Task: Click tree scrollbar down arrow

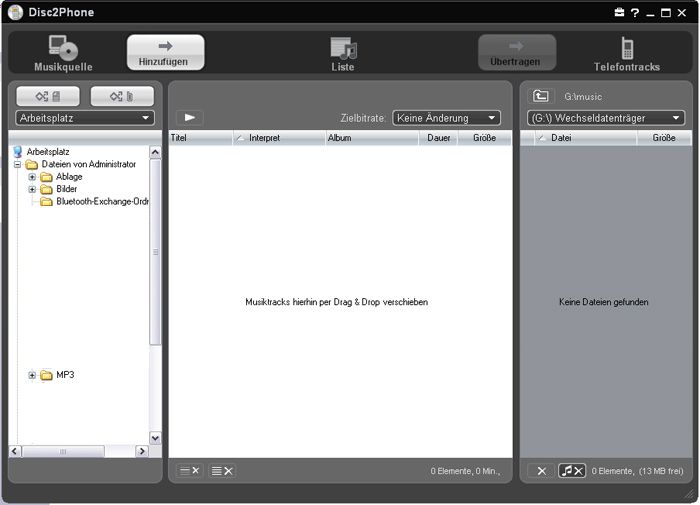Action: [x=155, y=438]
